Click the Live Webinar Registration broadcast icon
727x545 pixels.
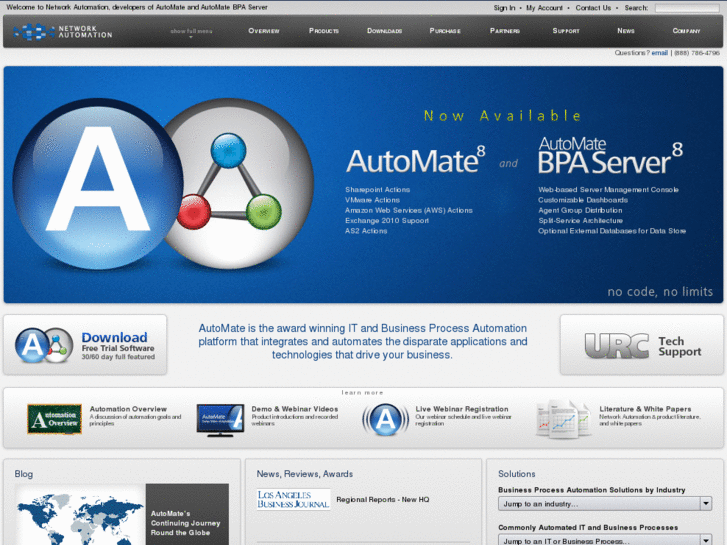[x=385, y=419]
